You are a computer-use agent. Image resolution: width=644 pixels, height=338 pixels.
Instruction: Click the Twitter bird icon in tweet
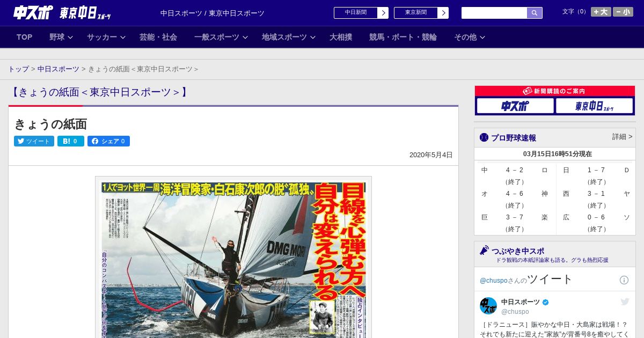pos(625,302)
